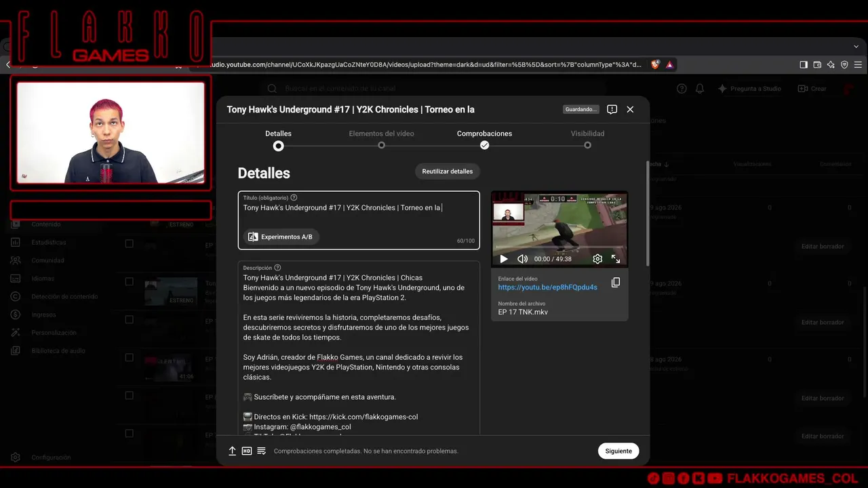Click the Reutilizar detalles button
Viewport: 868px width, 488px height.
point(448,171)
